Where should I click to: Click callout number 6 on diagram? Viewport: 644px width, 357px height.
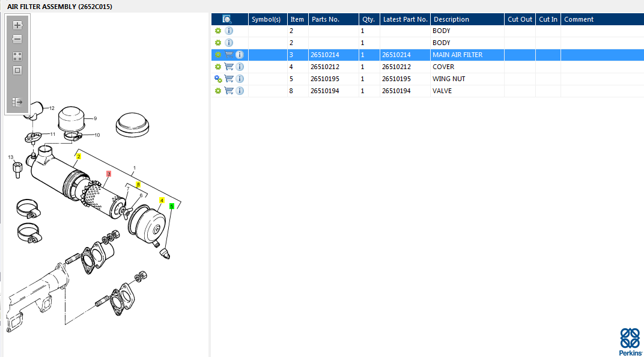141,195
